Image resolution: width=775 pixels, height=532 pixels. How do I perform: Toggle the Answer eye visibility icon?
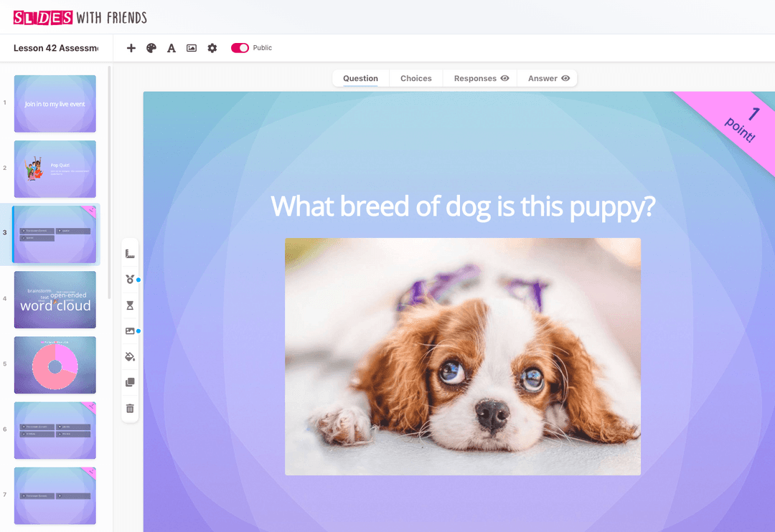click(565, 77)
